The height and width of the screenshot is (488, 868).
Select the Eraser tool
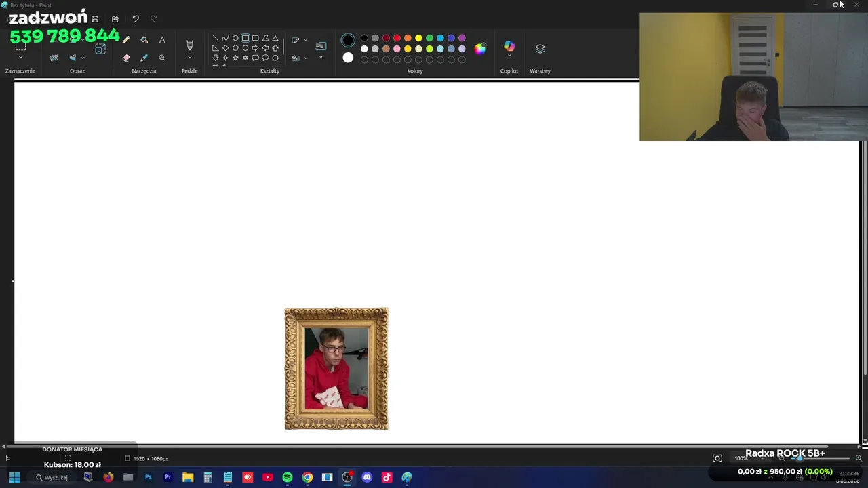click(126, 58)
